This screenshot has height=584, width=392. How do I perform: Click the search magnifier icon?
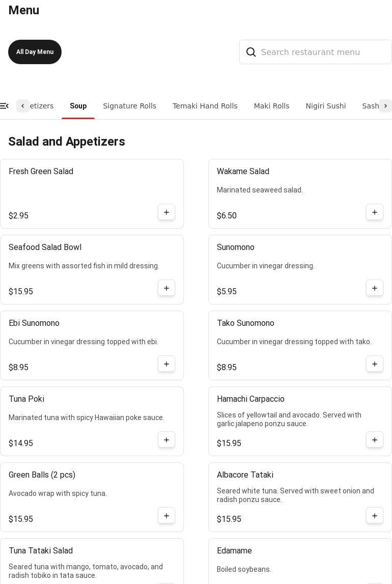[x=251, y=52]
